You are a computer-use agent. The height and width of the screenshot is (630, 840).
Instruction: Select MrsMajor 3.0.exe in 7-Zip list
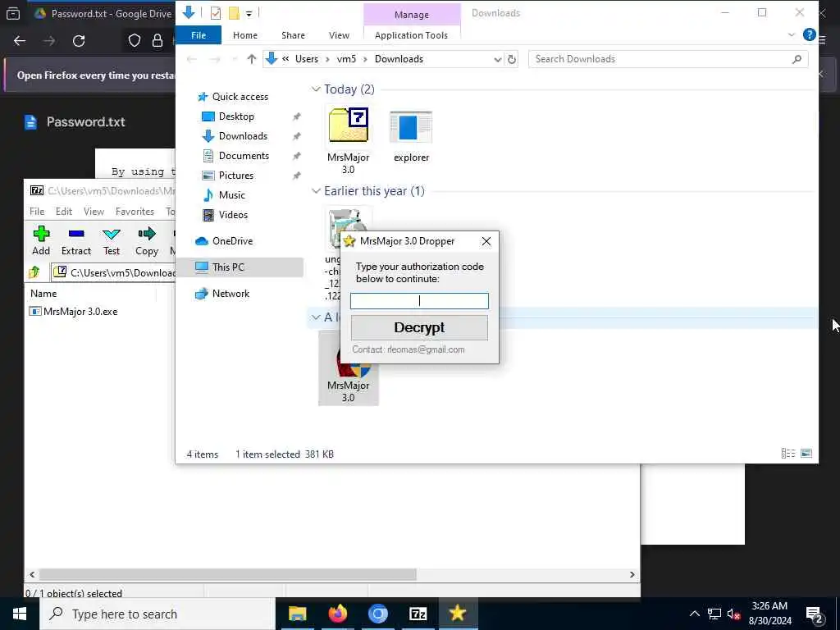[x=73, y=311]
